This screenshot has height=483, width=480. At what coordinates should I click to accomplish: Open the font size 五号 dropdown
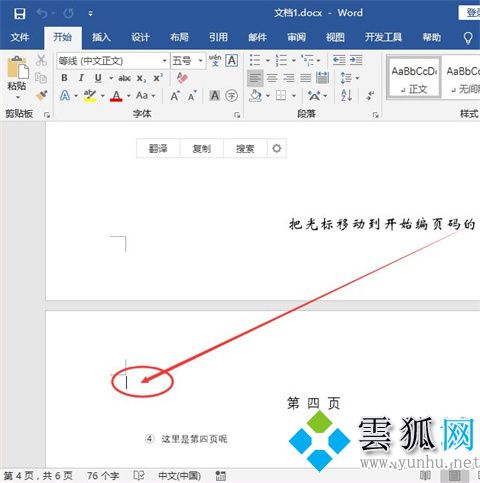coord(200,61)
